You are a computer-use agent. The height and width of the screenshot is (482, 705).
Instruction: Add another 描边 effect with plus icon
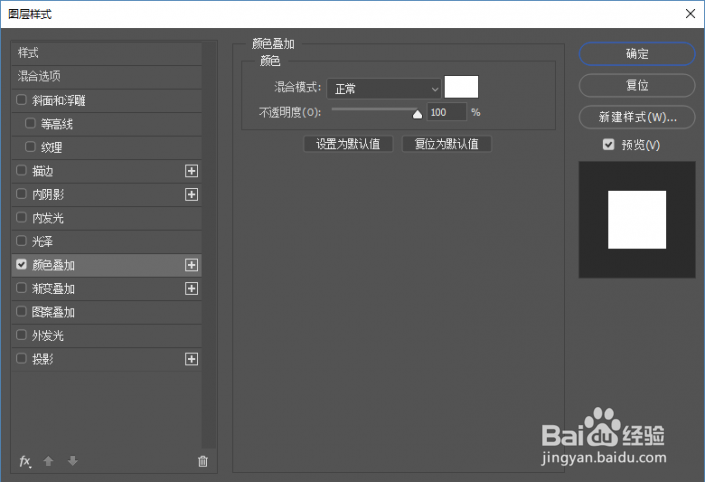pos(192,171)
